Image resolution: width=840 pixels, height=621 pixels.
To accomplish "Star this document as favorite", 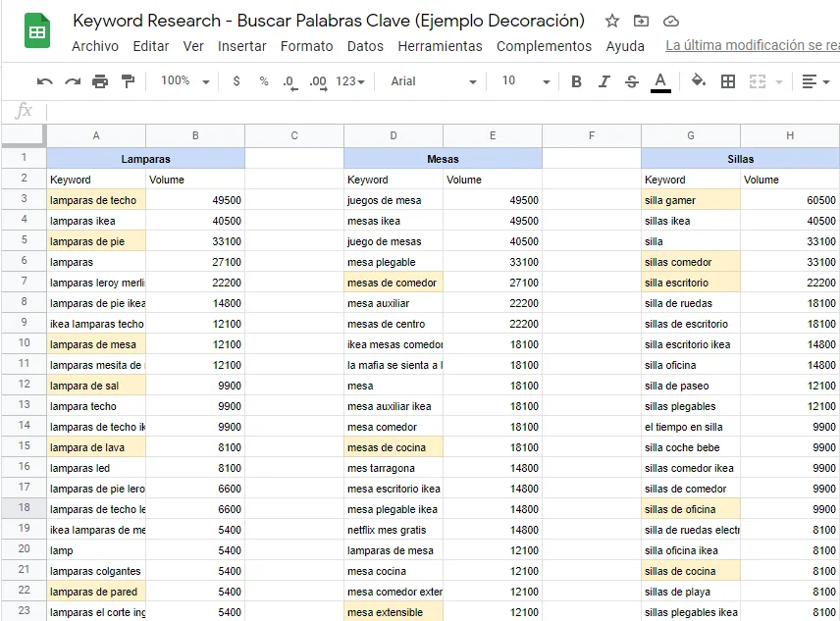I will tap(612, 22).
